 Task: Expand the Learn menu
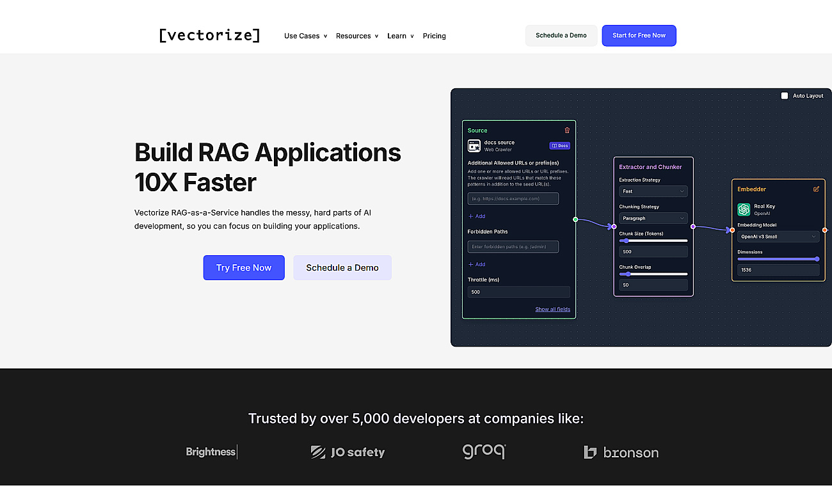coord(401,36)
